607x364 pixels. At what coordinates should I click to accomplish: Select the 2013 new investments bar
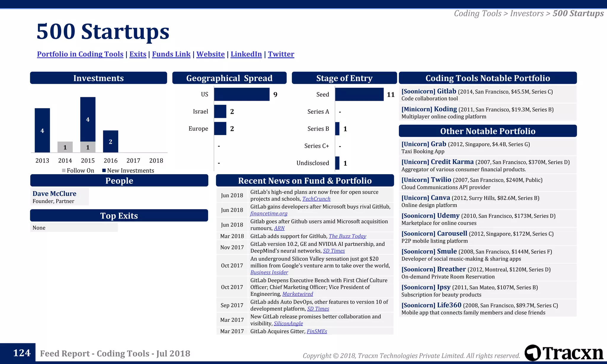point(42,130)
